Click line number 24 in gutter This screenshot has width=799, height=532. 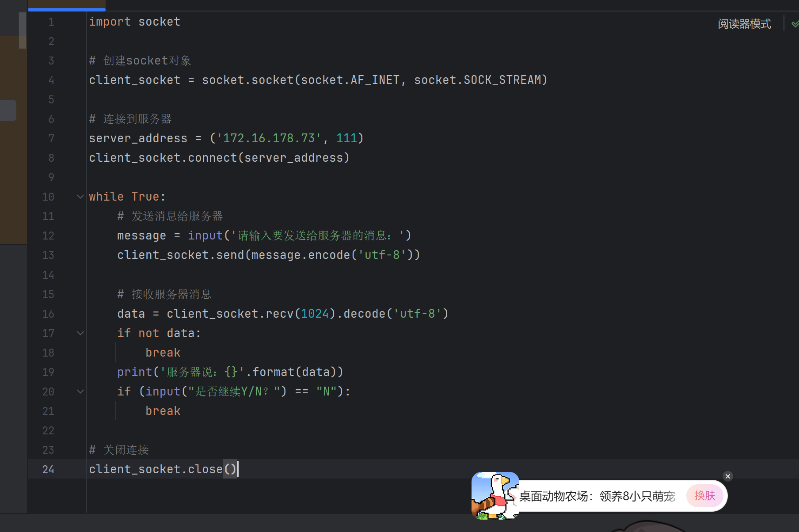click(x=48, y=469)
